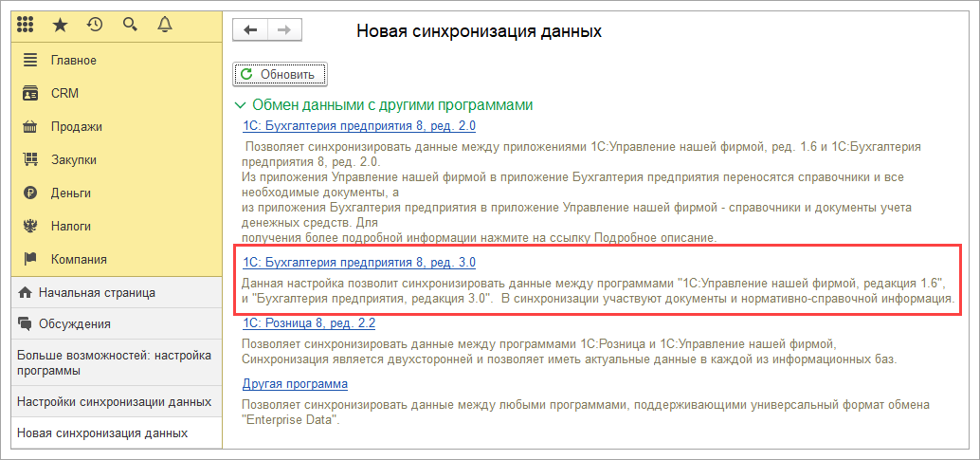Click the Деньги ruble coin icon
Screen dimensions: 980x460
point(30,193)
